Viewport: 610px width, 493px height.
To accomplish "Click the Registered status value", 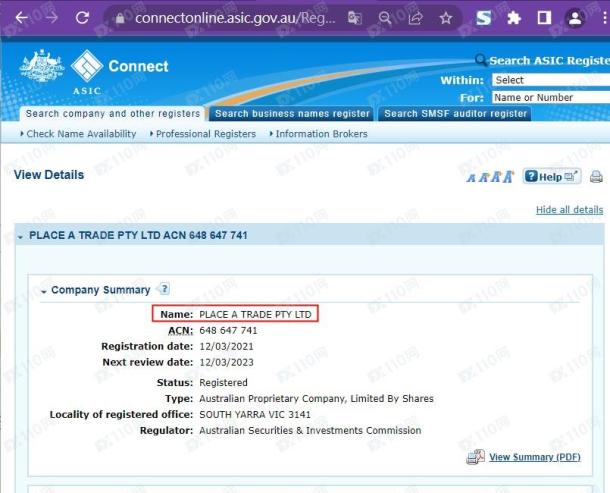I will click(223, 382).
